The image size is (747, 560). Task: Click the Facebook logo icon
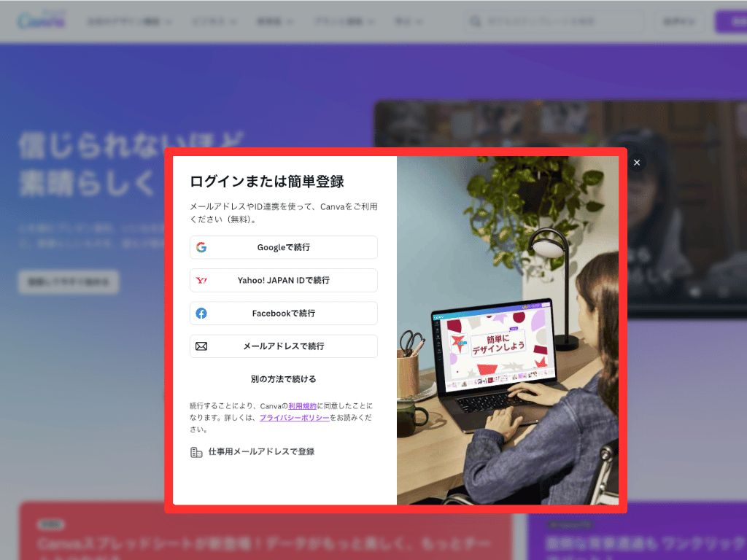point(201,314)
